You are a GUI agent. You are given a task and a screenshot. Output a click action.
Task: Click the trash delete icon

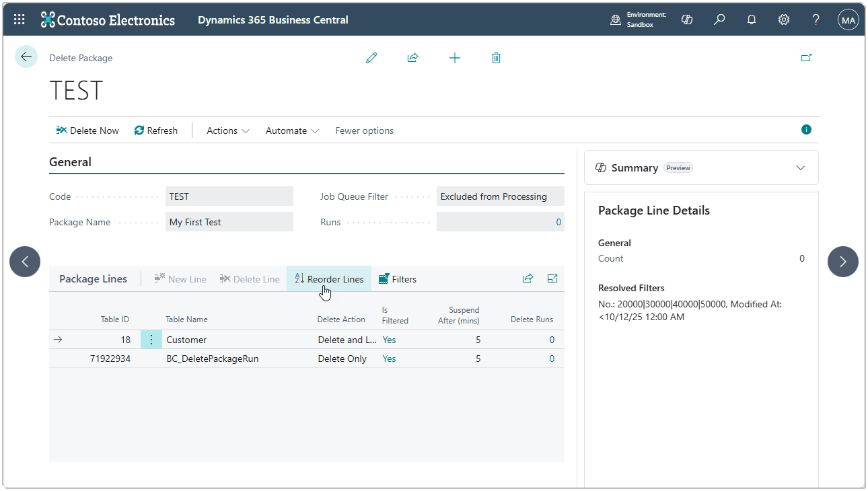click(x=496, y=58)
